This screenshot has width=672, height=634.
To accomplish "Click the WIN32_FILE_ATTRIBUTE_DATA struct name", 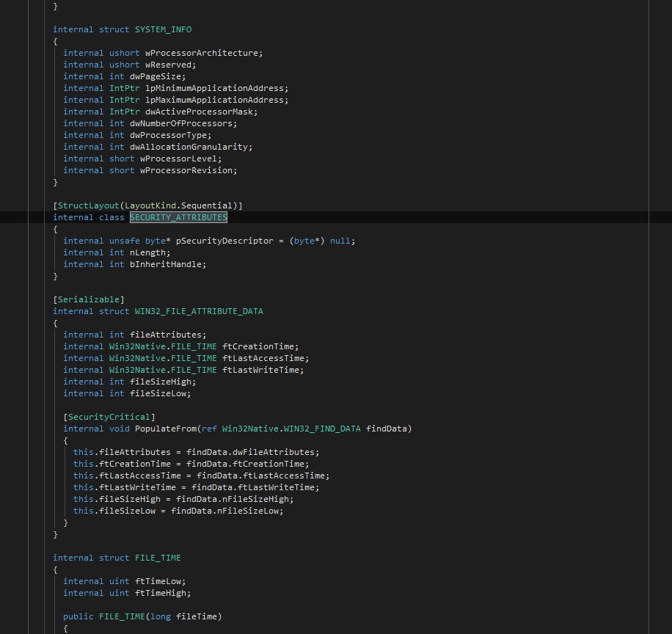I will point(199,311).
